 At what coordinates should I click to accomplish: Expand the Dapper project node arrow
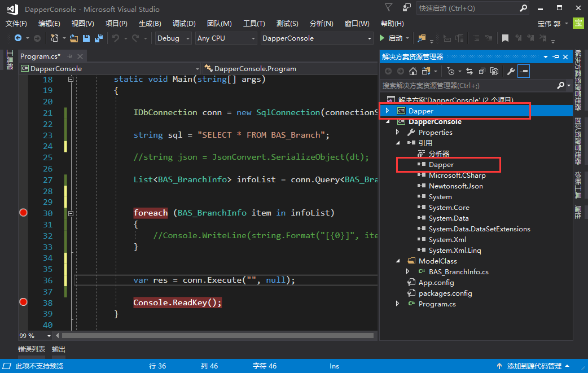(387, 111)
